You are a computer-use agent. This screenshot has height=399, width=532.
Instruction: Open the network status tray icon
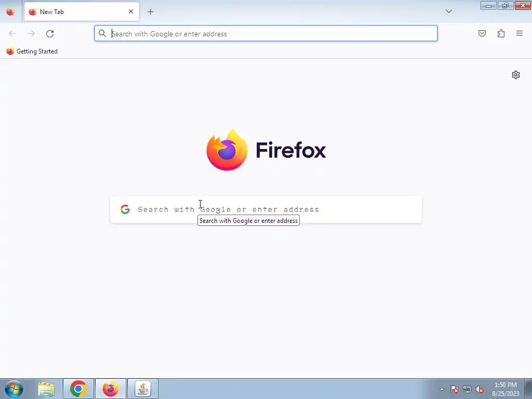(467, 389)
